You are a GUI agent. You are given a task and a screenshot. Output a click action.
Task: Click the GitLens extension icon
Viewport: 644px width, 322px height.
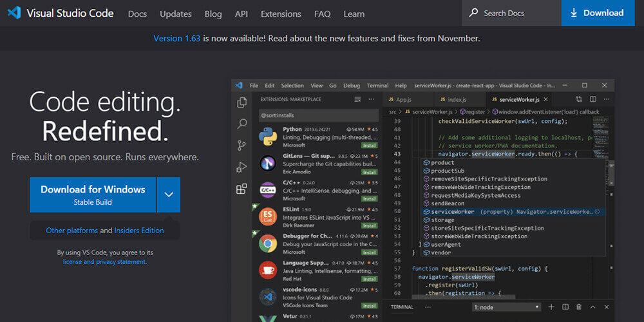pyautogui.click(x=268, y=164)
